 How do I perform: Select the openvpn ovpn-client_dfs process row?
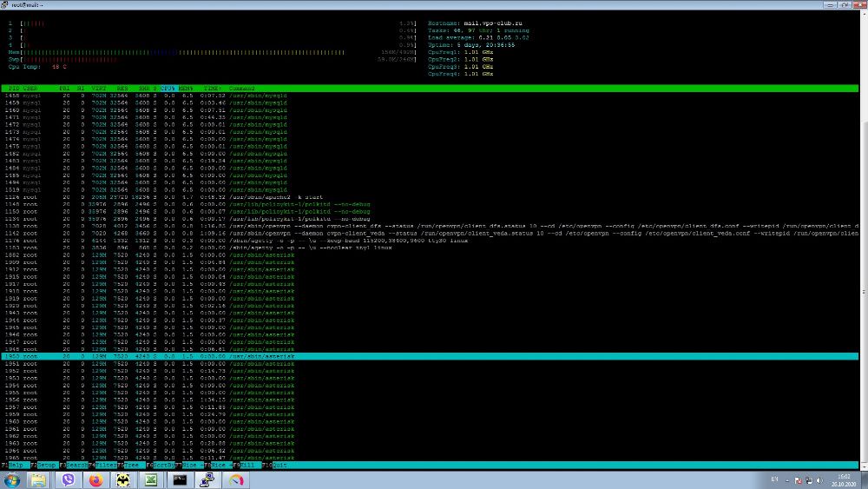click(x=431, y=226)
